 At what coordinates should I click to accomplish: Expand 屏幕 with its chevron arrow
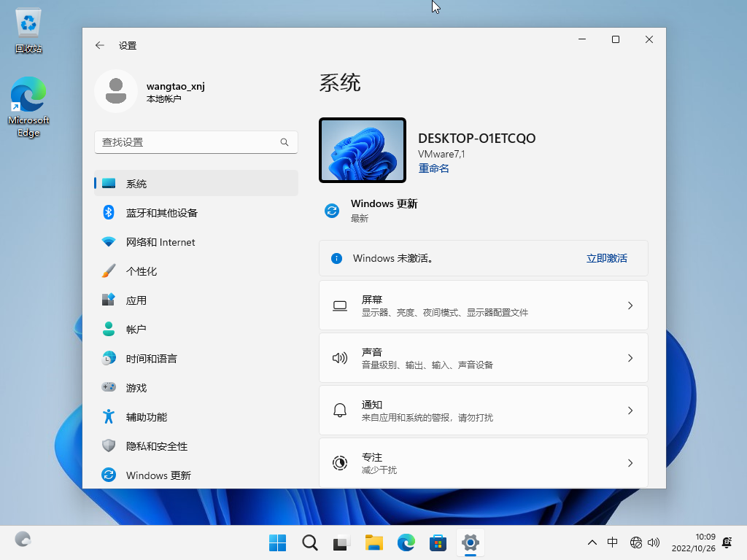coord(630,306)
